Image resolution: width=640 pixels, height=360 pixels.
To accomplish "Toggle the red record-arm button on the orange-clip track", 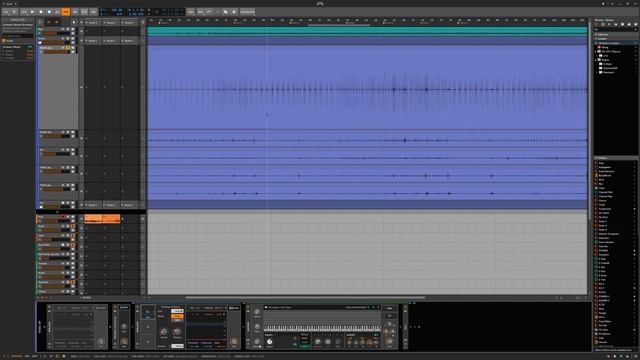I will [63, 217].
